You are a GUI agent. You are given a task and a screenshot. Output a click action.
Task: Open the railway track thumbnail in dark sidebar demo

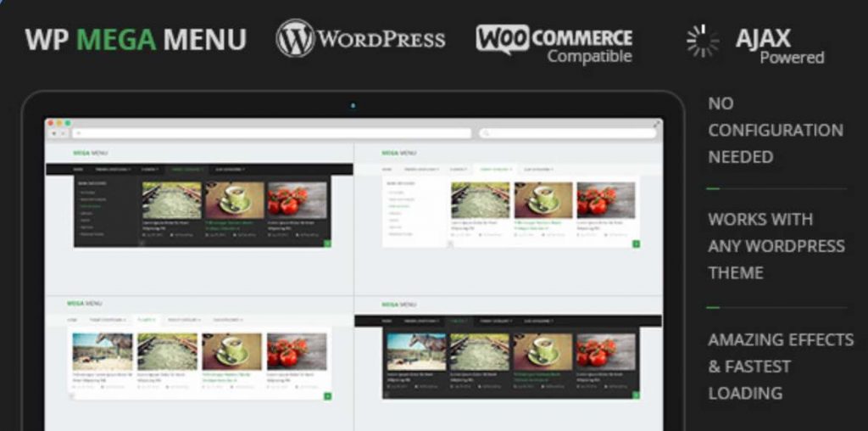coord(171,200)
